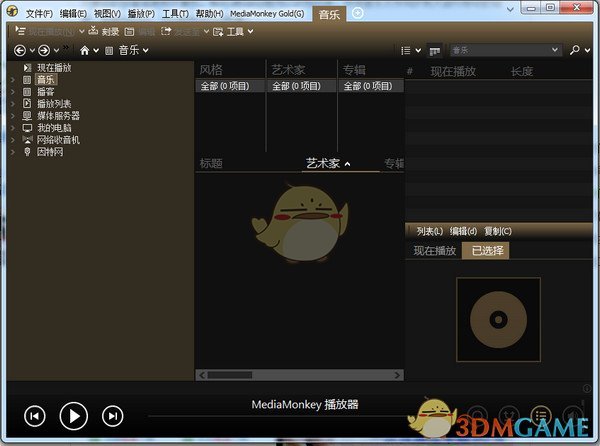Open the 工具 toolbar dropdown arrow

[x=250, y=31]
